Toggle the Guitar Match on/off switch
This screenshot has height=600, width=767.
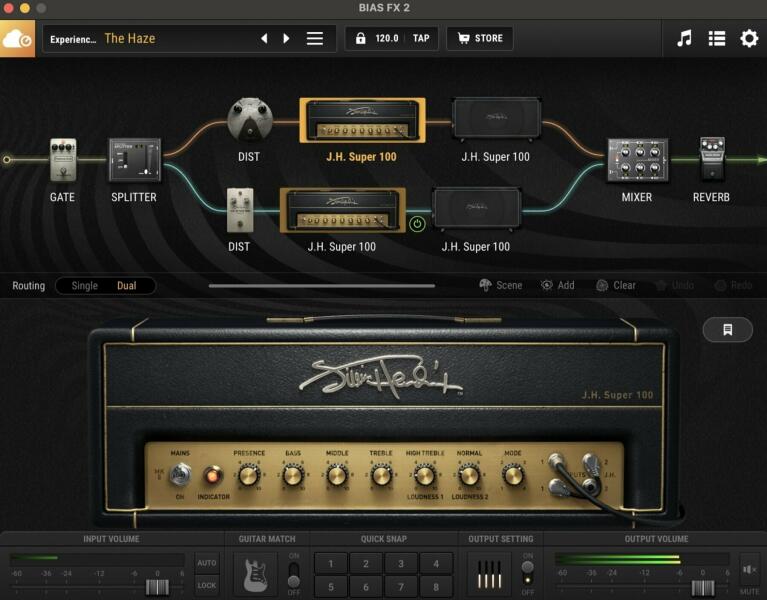[294, 574]
